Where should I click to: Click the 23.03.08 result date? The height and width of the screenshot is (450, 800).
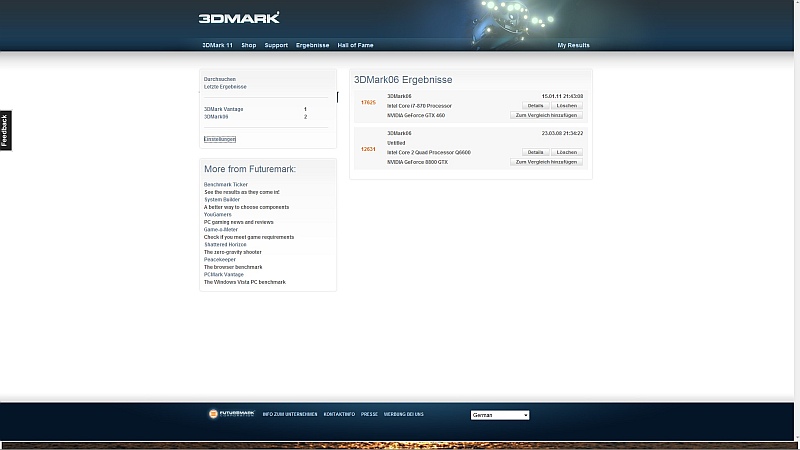pyautogui.click(x=562, y=133)
